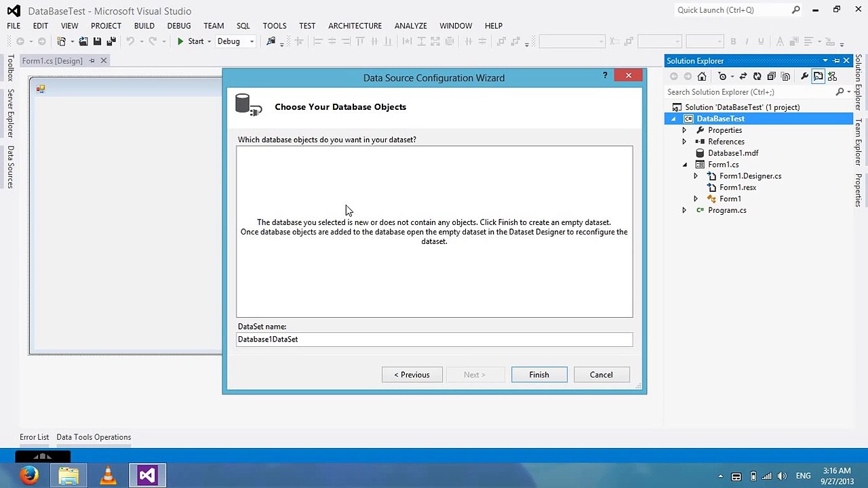This screenshot has width=868, height=488.
Task: Click the New Project toolbar icon
Action: coord(61,41)
